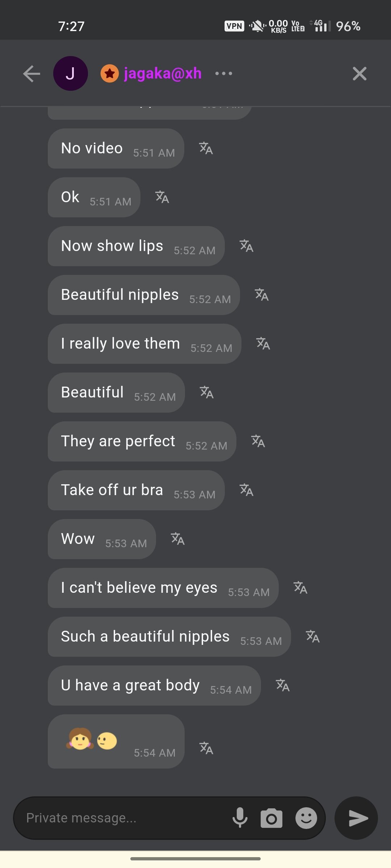Translate the "Wow" message
Viewport: 391px width, 868px height.
[x=178, y=539]
